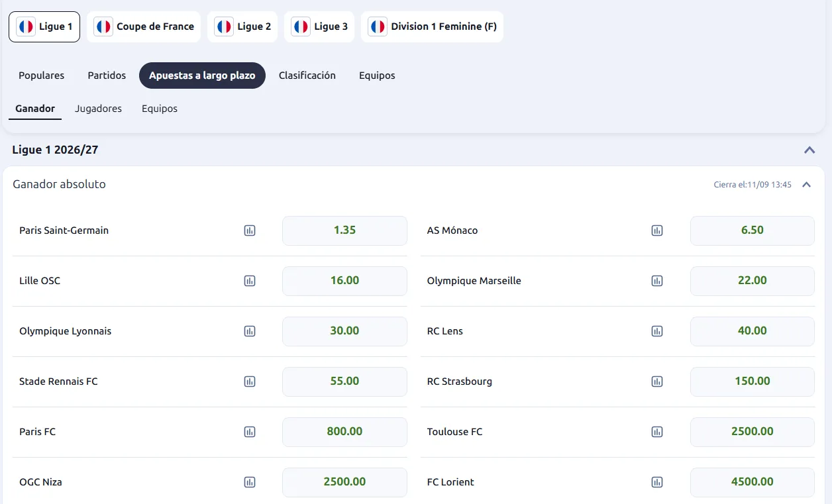Switch to the Partidos tab

[x=107, y=76]
